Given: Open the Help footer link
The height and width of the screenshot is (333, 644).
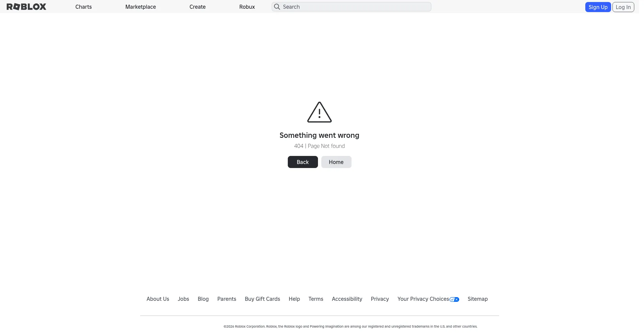Looking at the screenshot, I should (x=294, y=299).
